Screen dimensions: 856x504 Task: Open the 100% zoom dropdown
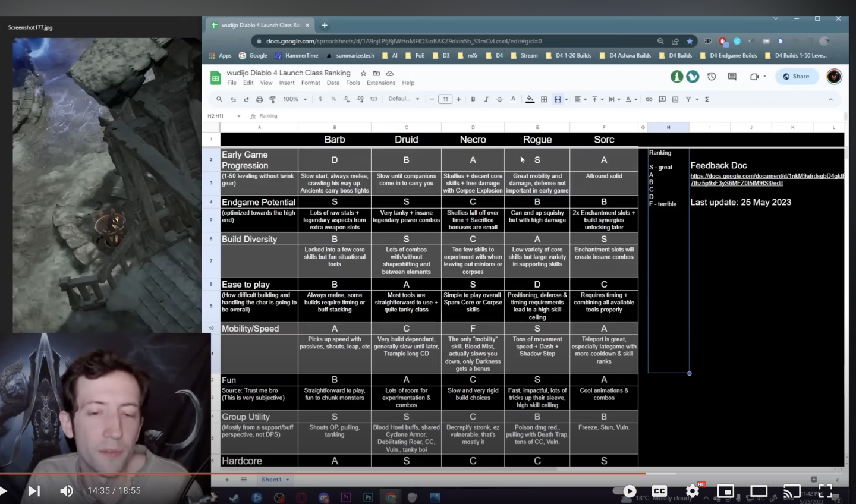pyautogui.click(x=295, y=99)
